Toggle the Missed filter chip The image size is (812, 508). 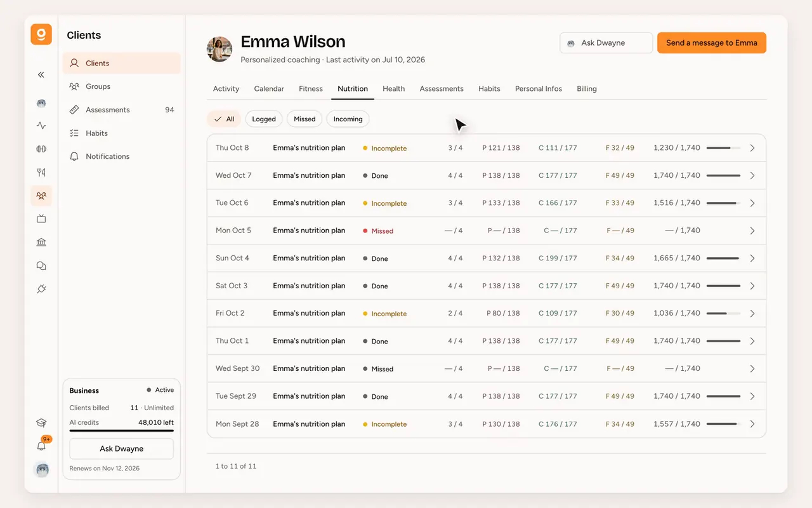(x=304, y=119)
